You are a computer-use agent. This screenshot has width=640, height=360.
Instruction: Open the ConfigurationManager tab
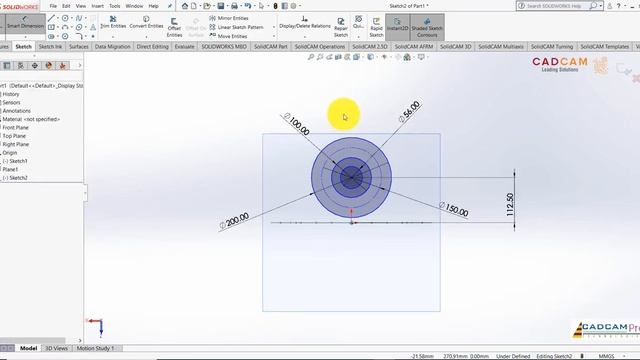(21, 65)
